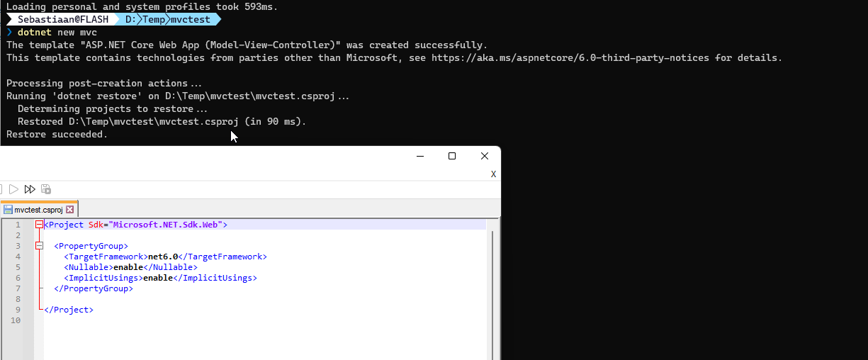Click the small X document close button below window controls

point(493,174)
